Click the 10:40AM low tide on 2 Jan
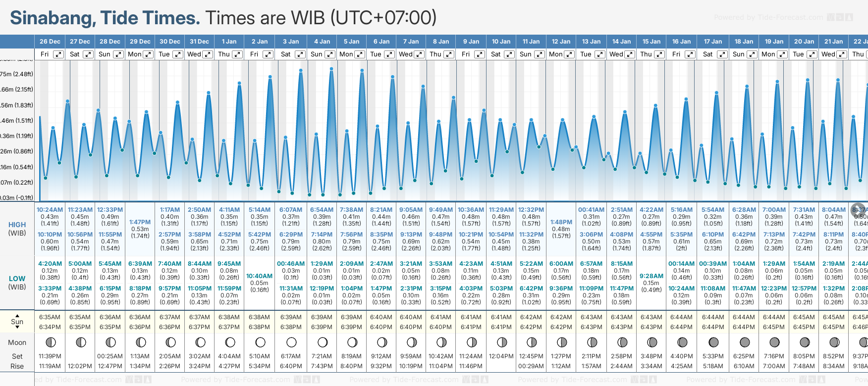Image resolution: width=868 pixels, height=386 pixels. click(260, 276)
